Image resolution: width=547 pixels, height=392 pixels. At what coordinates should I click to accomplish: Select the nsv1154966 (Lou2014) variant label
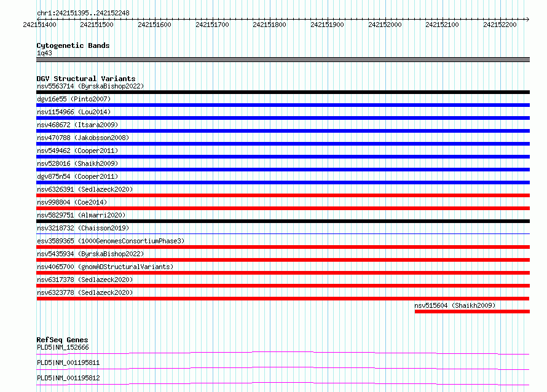(74, 112)
